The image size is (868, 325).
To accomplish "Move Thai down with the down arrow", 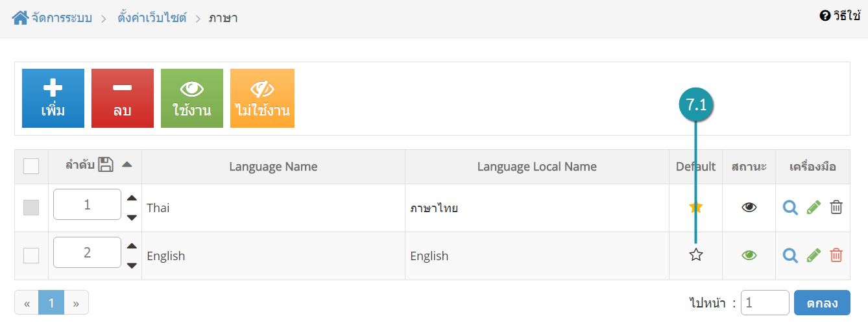I will 132,217.
